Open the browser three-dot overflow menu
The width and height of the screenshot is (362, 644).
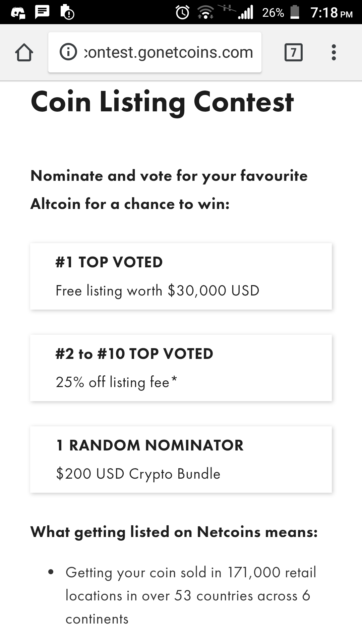[334, 53]
